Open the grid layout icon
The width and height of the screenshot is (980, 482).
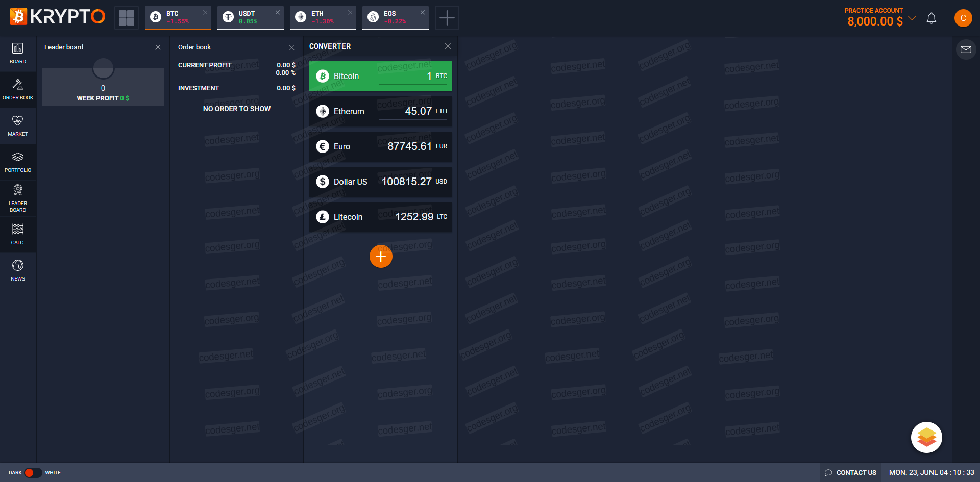tap(127, 18)
